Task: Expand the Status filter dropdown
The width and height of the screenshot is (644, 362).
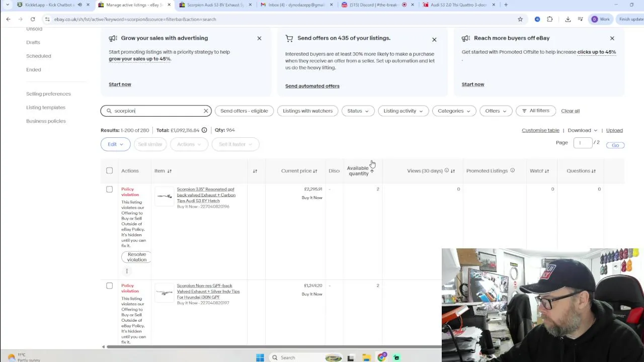Action: coord(358,111)
